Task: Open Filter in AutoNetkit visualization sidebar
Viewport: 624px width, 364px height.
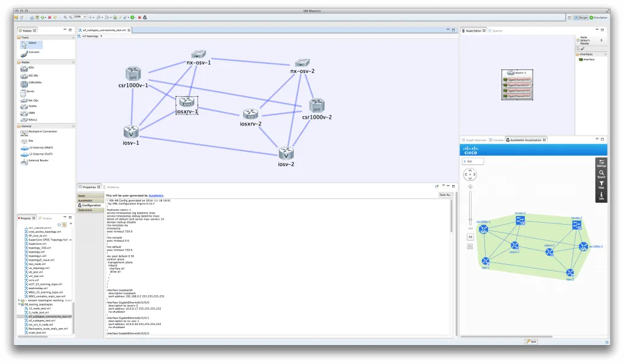Action: pos(601,185)
